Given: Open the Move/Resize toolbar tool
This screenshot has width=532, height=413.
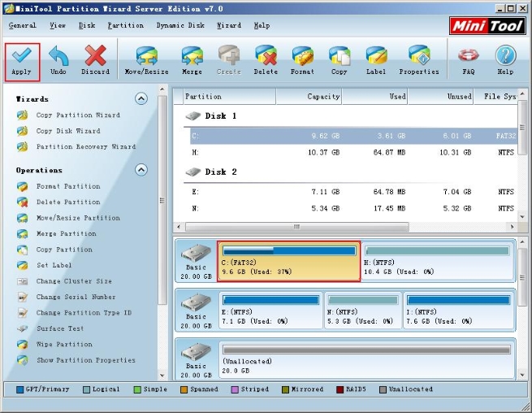Looking at the screenshot, I should pos(146,61).
